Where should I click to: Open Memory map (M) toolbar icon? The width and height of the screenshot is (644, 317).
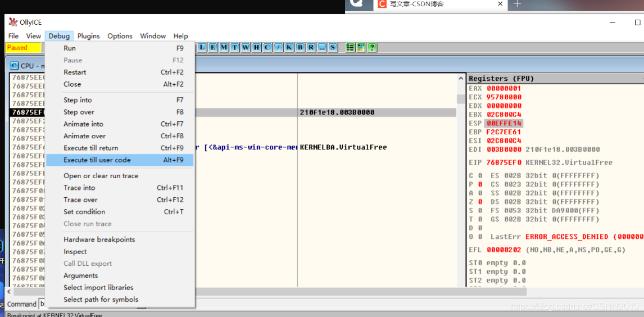[224, 47]
